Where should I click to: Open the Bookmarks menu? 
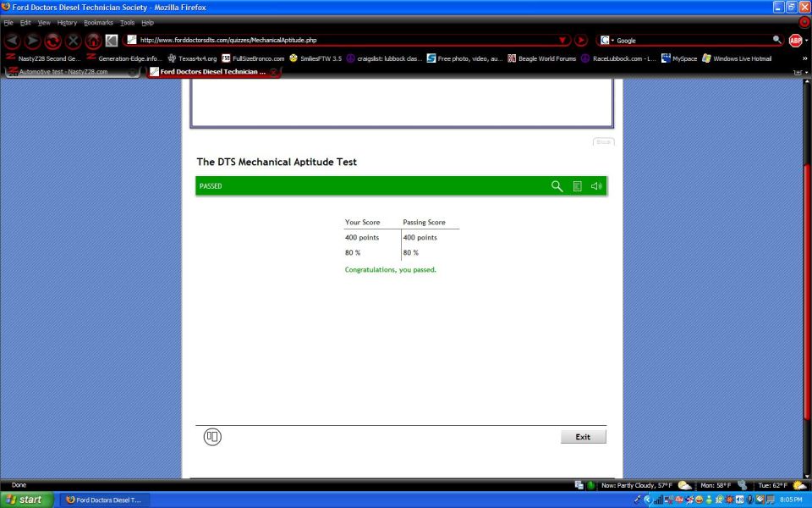[98, 23]
